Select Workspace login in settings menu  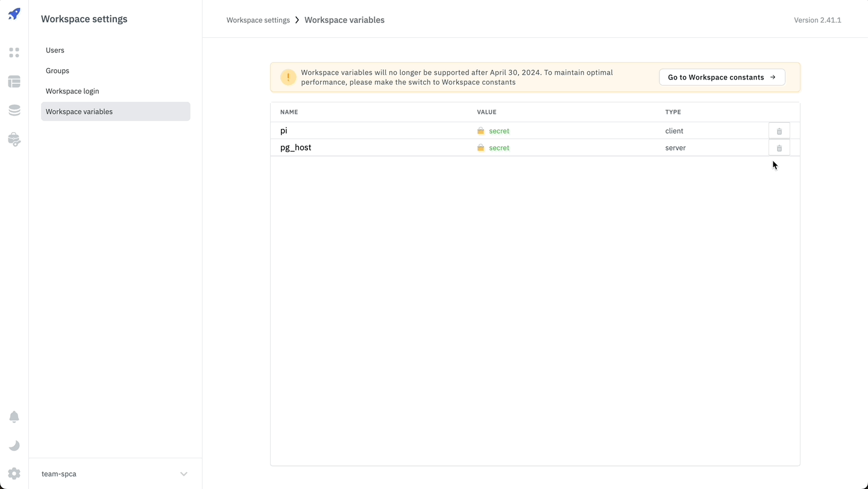point(72,91)
